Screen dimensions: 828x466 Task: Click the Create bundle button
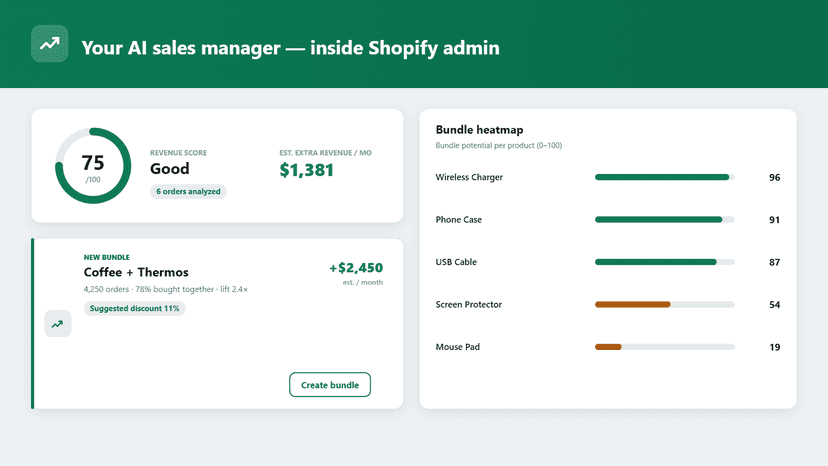coord(330,385)
